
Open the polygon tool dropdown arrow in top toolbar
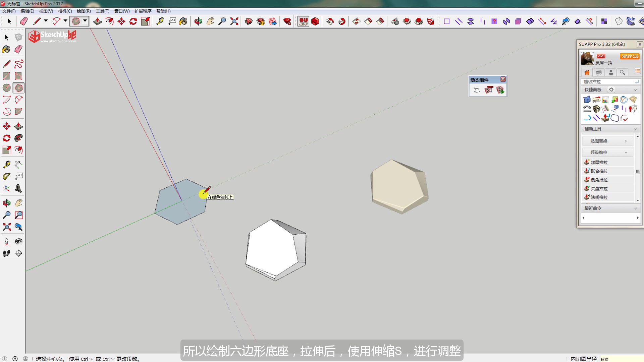85,21
